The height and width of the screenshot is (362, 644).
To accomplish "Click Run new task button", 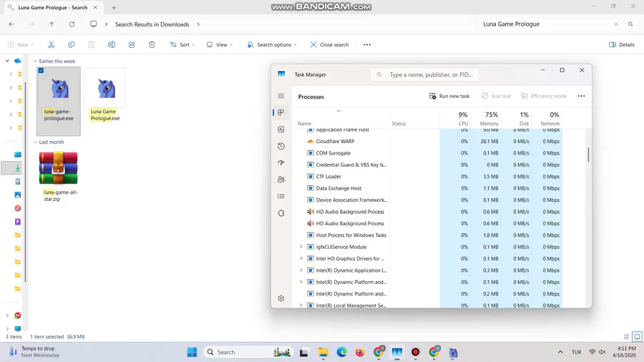I will pyautogui.click(x=449, y=96).
